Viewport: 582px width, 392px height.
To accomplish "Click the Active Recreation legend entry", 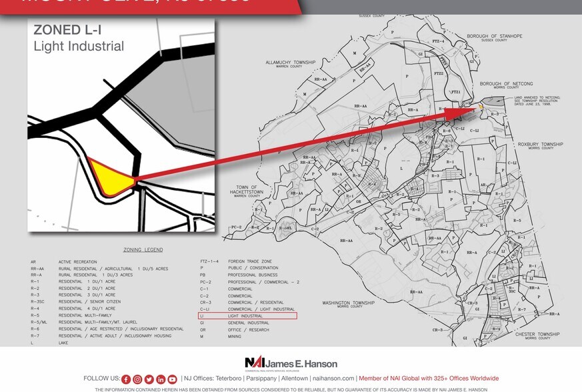I will click(x=77, y=262).
